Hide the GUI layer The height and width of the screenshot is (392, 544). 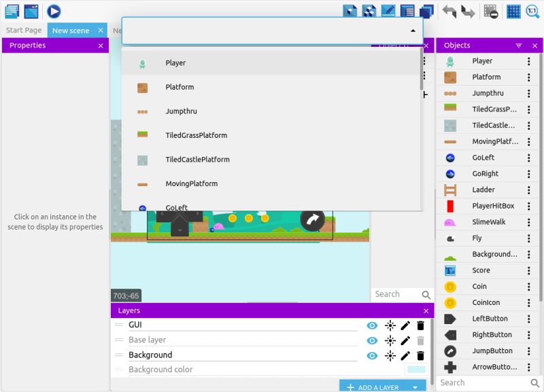pos(371,325)
